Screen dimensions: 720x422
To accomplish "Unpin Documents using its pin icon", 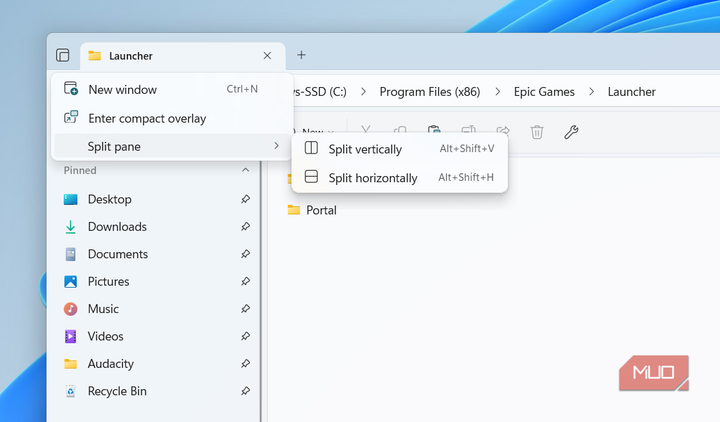I will [x=245, y=254].
